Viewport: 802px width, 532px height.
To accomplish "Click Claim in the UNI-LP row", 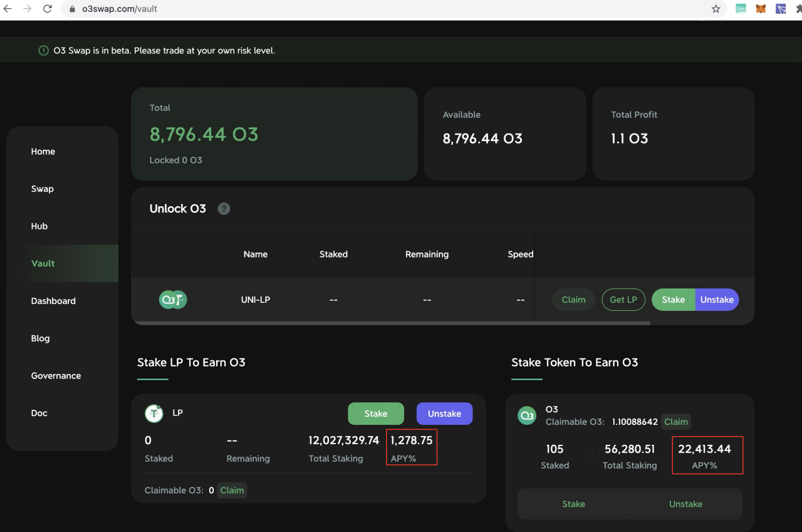I will (573, 300).
